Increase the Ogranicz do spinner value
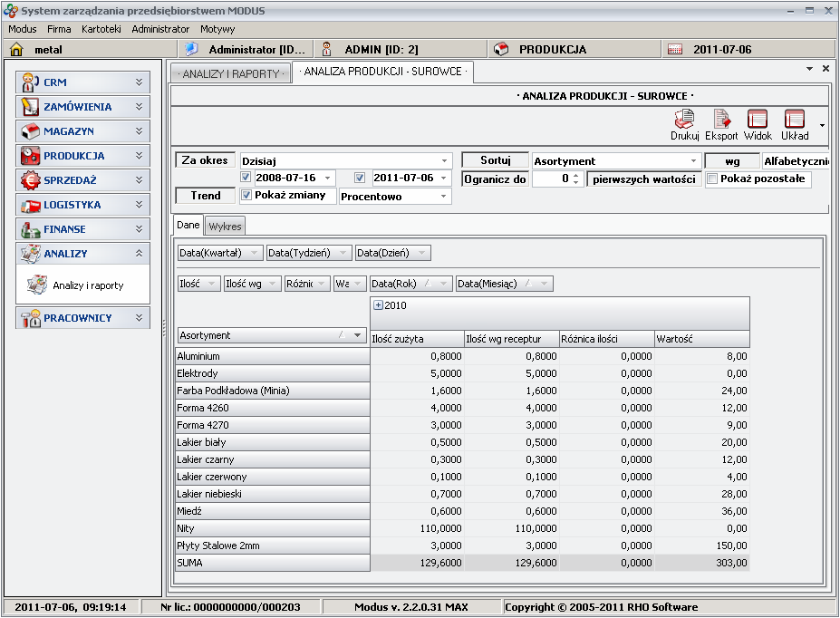 point(576,175)
